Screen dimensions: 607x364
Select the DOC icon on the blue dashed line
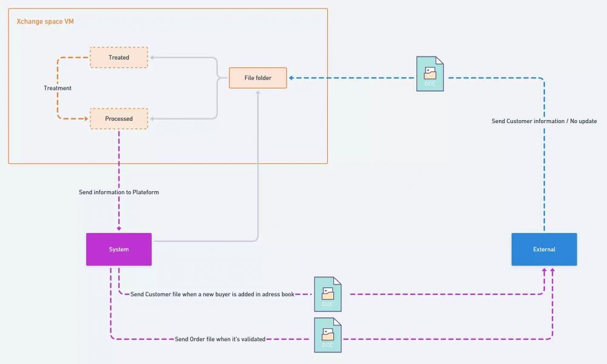(430, 74)
